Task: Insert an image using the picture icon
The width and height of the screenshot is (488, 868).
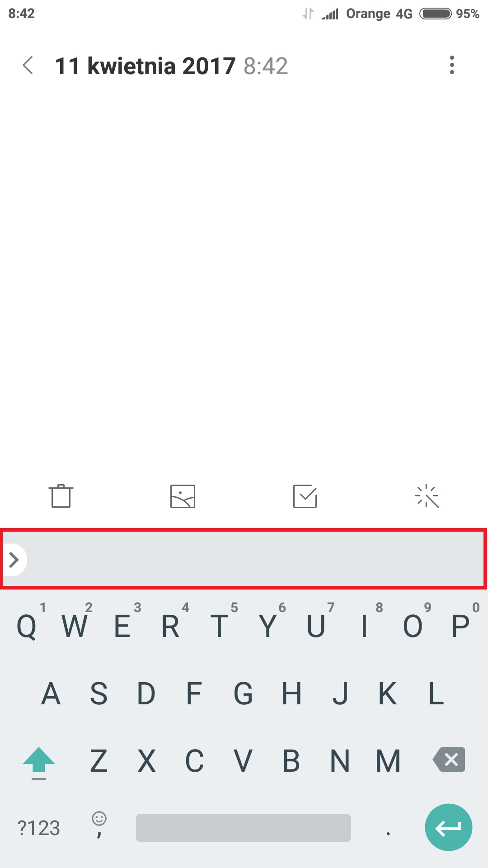Action: point(183,496)
